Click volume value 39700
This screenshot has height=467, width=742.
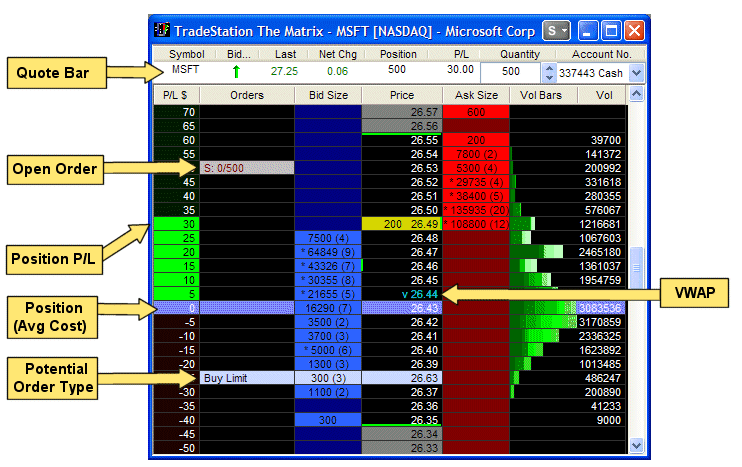(606, 141)
